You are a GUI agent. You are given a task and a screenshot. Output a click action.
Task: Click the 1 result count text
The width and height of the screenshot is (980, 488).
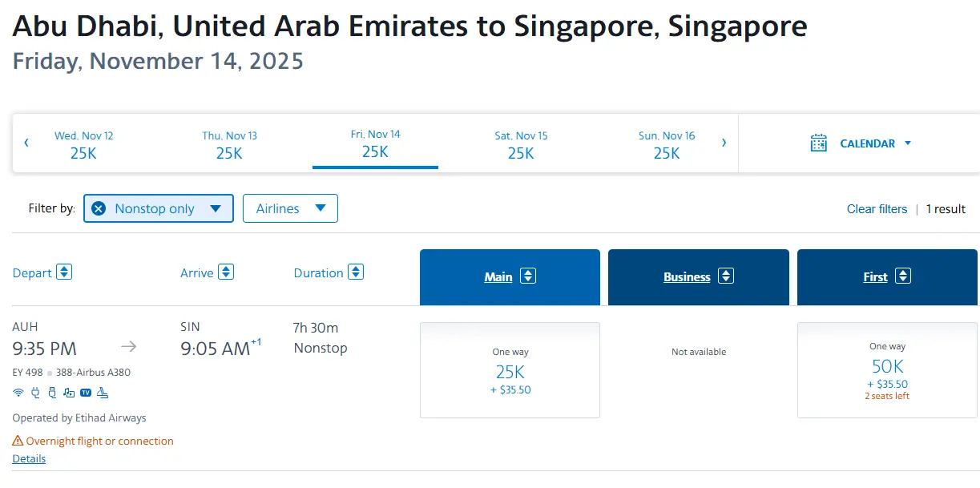click(946, 209)
